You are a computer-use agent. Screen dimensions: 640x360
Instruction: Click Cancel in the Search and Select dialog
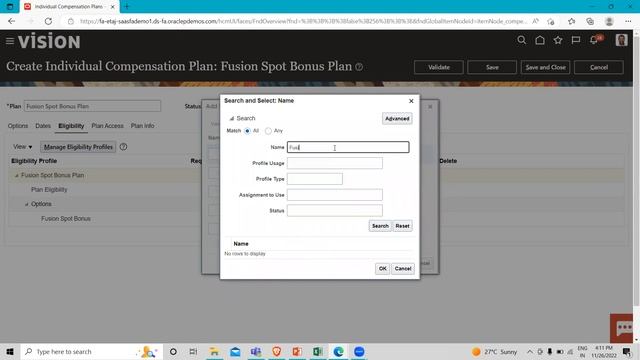(x=403, y=269)
